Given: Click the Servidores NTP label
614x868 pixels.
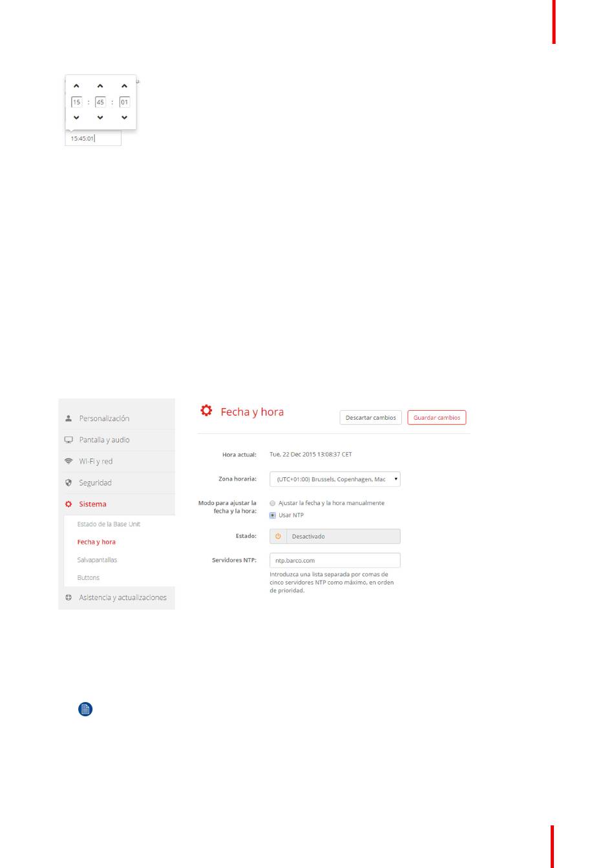Looking at the screenshot, I should [x=234, y=561].
